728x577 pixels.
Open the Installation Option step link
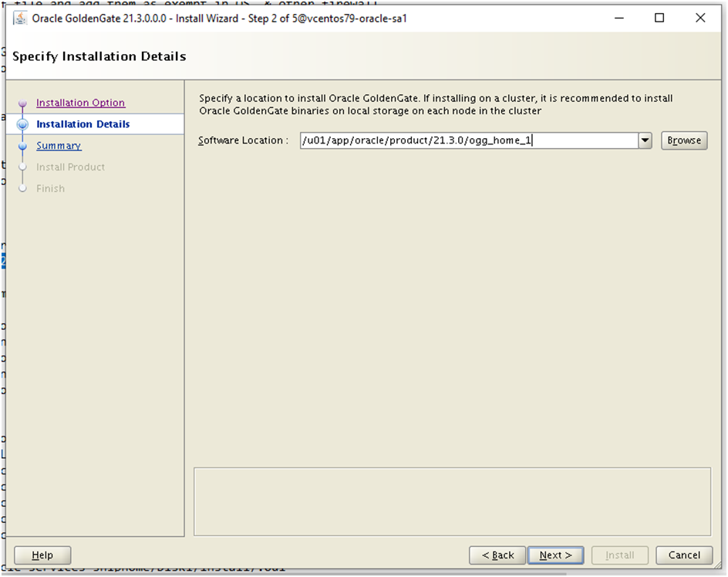[x=80, y=103]
